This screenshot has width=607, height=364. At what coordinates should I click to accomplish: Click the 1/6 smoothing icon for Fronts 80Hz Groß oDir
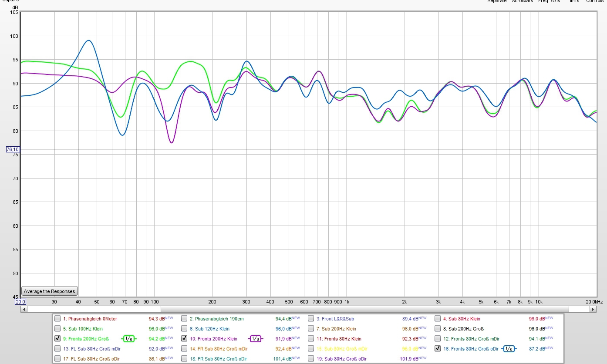tap(509, 349)
